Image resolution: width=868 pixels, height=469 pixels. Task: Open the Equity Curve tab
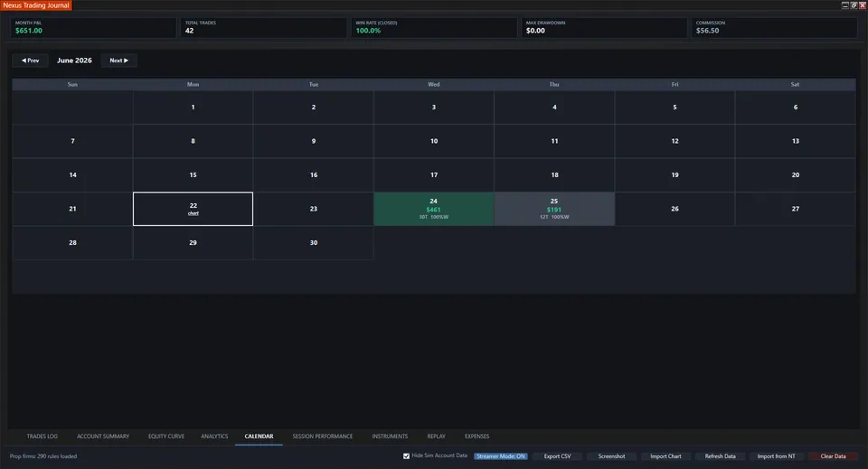(x=166, y=436)
